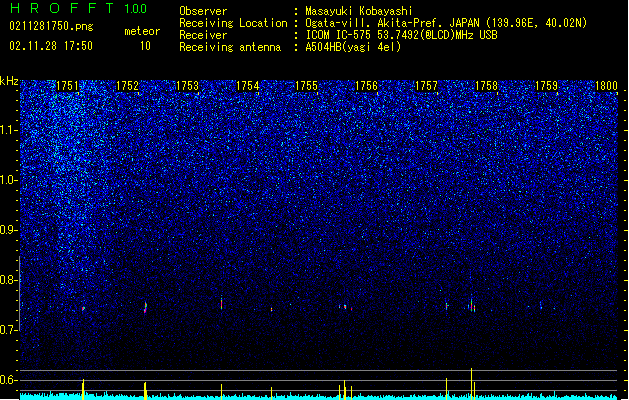Screen dimensions: 629x400
Task: Click the 0.9 kHz axis label
Action: coord(8,230)
